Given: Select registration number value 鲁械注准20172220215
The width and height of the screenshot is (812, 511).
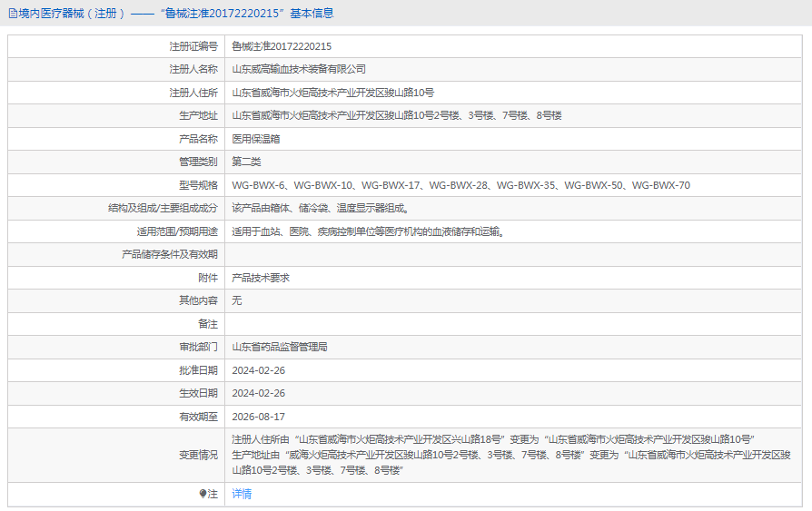Looking at the screenshot, I should tap(282, 46).
